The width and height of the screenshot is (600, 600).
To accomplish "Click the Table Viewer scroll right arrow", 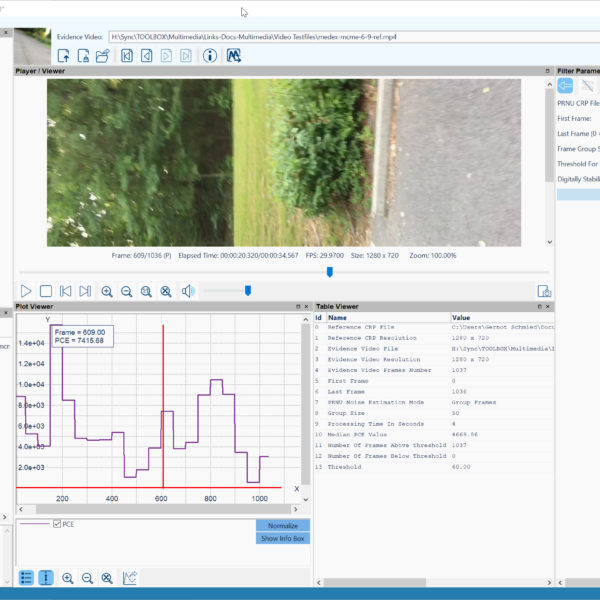I will coord(549,583).
